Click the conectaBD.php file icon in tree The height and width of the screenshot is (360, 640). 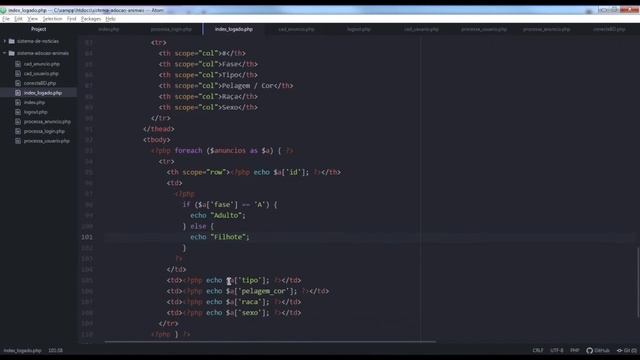click(x=18, y=83)
